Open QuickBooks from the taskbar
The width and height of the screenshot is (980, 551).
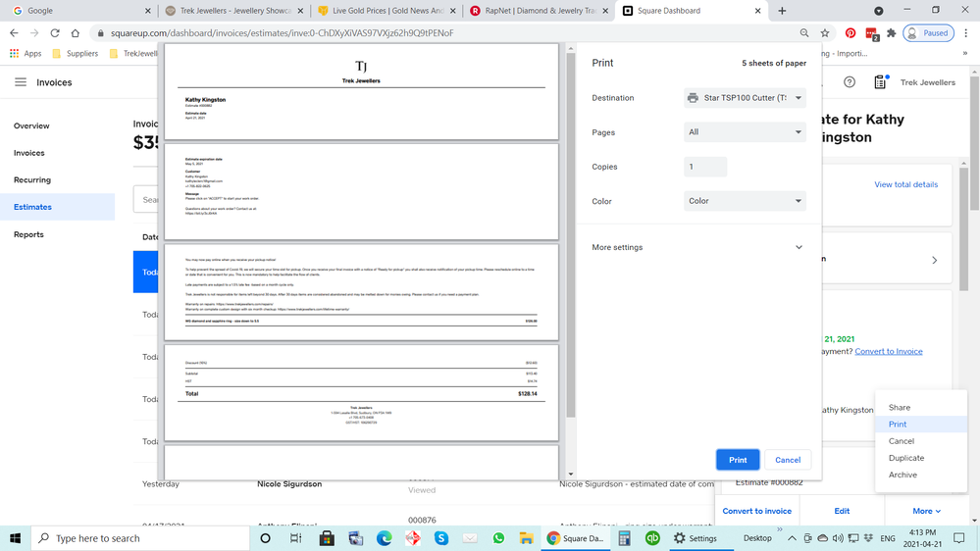pos(652,538)
